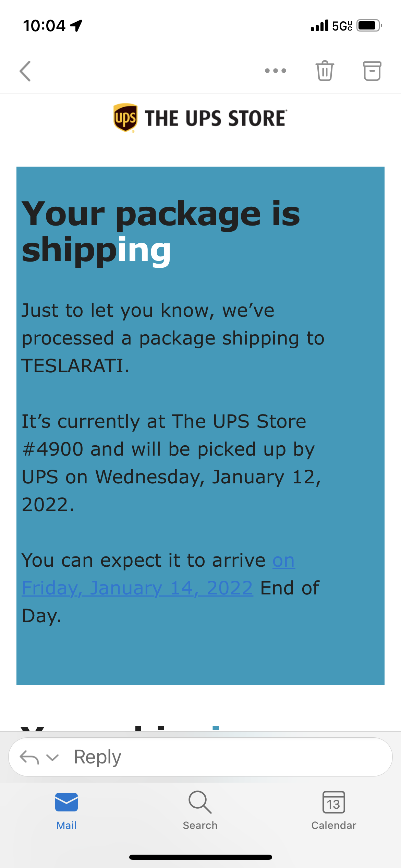Open the three-dot more options menu
The width and height of the screenshot is (401, 868).
pos(276,71)
